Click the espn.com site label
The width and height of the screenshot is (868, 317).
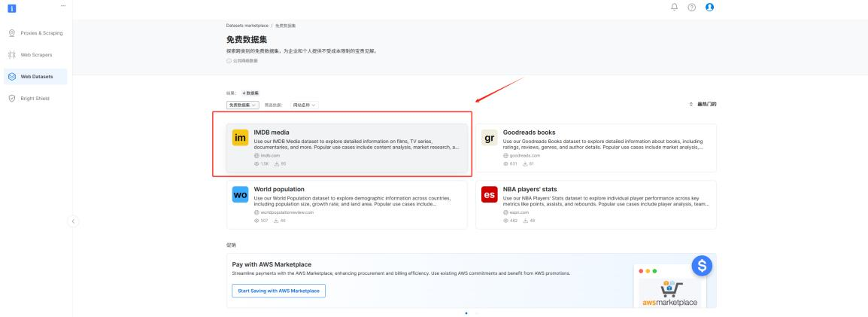pos(517,212)
